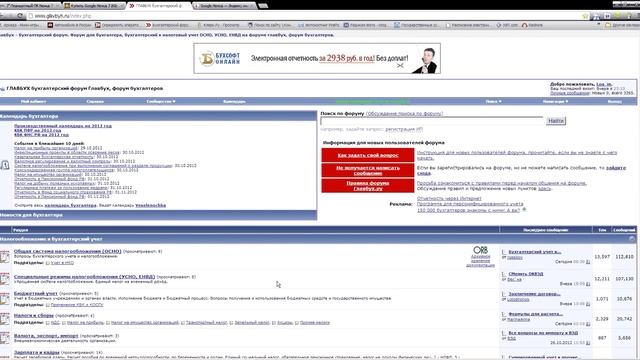Image resolution: width=640 pixels, height=360 pixels.
Task: Click the red Правила форума Главбух.ру button
Action: point(368,186)
